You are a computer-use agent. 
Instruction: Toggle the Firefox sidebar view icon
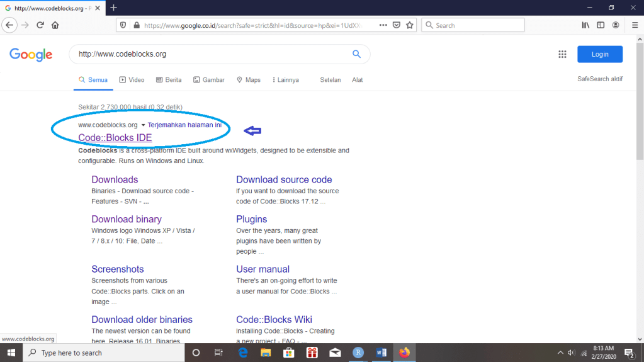tap(601, 25)
